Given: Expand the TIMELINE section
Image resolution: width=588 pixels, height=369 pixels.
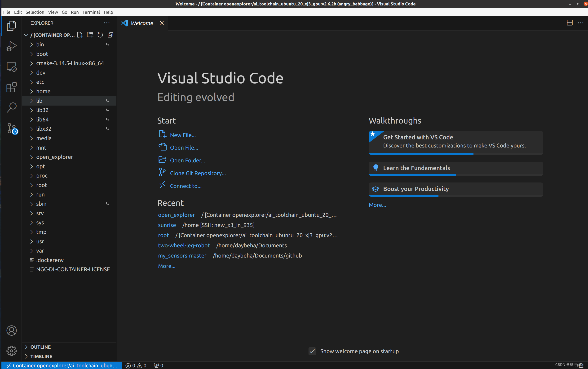Looking at the screenshot, I should point(69,356).
